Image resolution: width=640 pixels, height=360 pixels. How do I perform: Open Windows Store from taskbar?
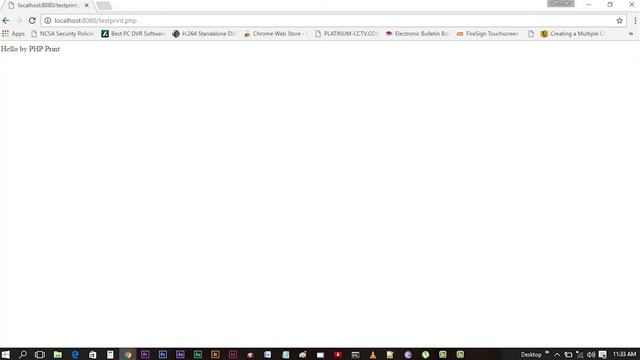(93, 354)
